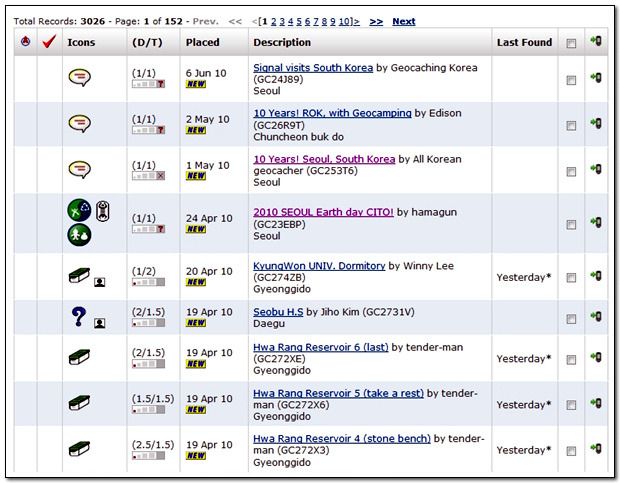The width and height of the screenshot is (620, 483).
Task: Check the box for 10 Years! Seoul, South Korea
Action: click(571, 172)
